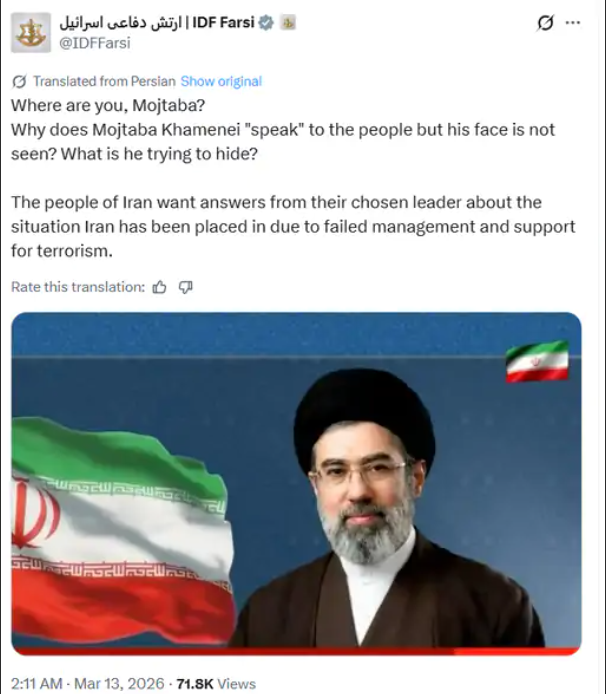The height and width of the screenshot is (694, 606).
Task: Click the small Iran flag in image corner
Action: pyautogui.click(x=537, y=361)
